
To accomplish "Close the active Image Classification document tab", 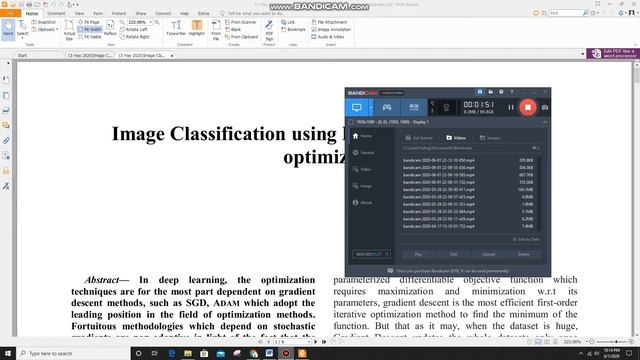I will pyautogui.click(x=172, y=56).
